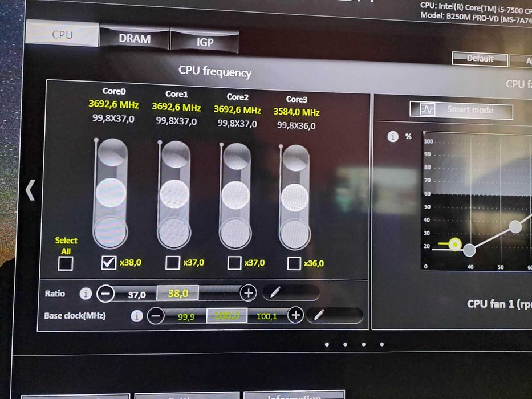Go to the first page dot
This screenshot has width=532, height=399.
click(327, 344)
